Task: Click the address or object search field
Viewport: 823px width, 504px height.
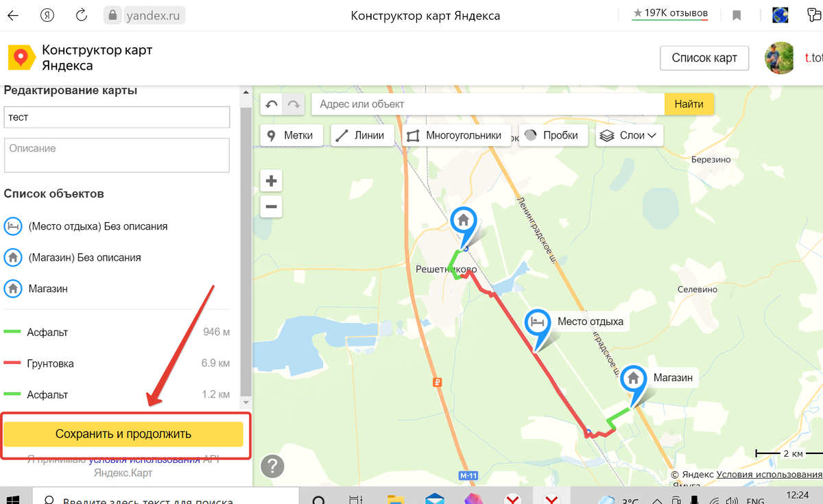Action: point(488,104)
